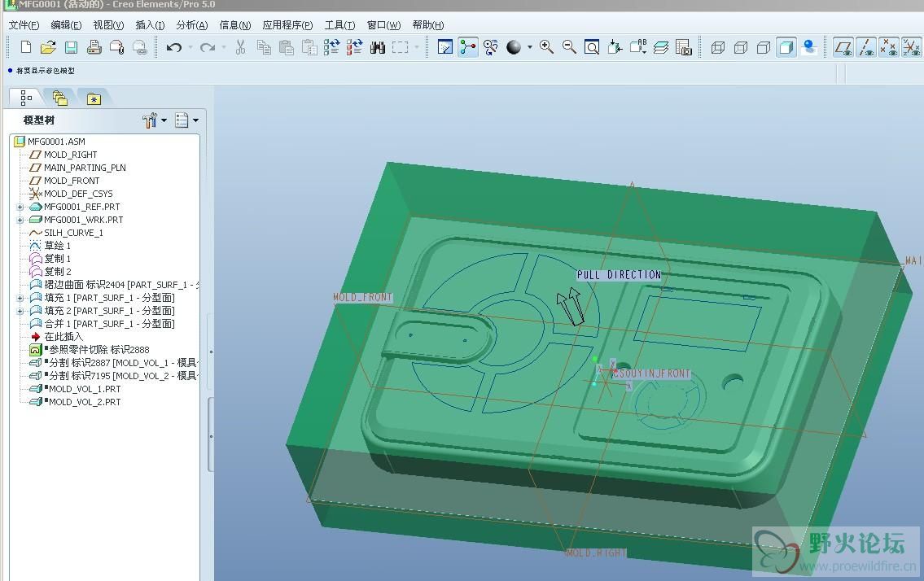
Task: Open the red regeneration manager icon
Action: point(355,47)
